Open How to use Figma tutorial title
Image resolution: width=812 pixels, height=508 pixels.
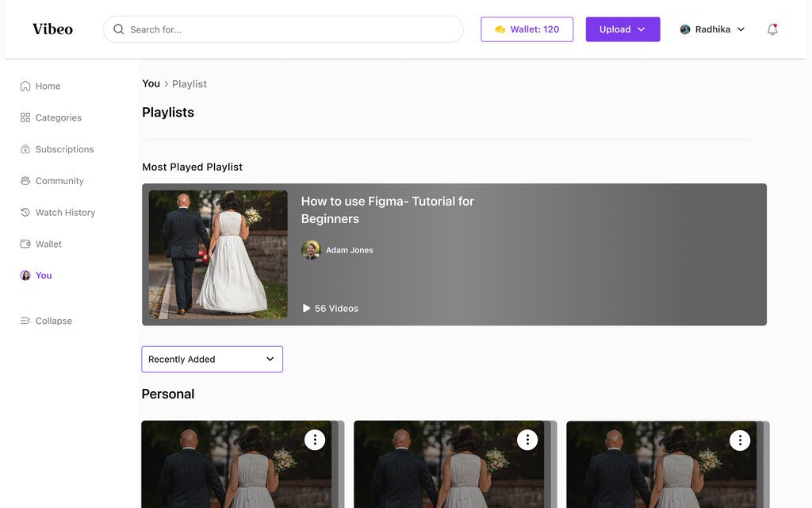(x=387, y=210)
